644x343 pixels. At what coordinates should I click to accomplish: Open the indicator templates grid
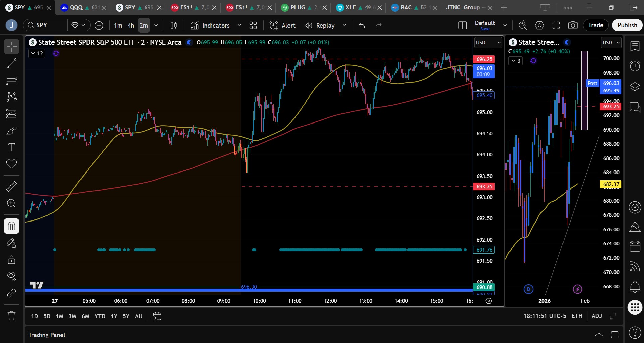click(253, 25)
